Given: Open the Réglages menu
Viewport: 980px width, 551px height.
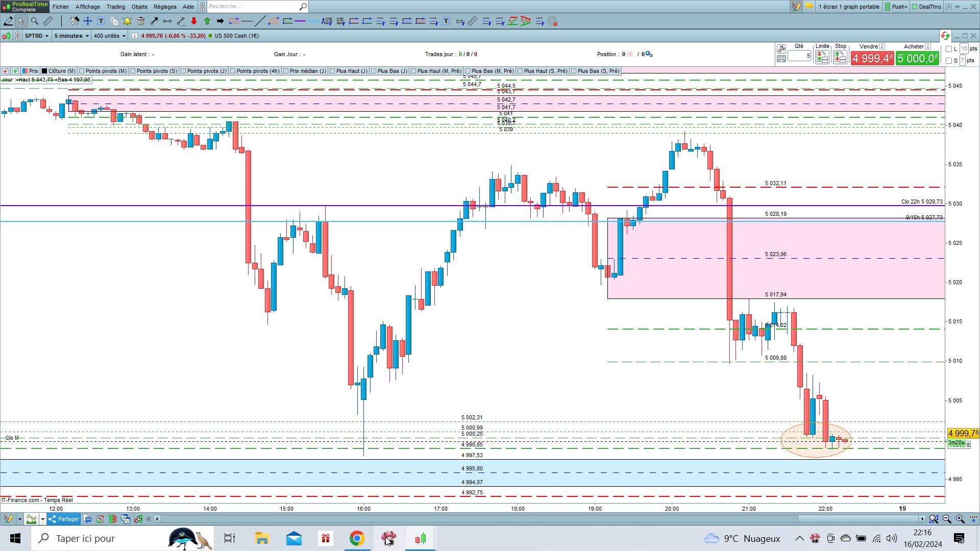Looking at the screenshot, I should click(165, 7).
